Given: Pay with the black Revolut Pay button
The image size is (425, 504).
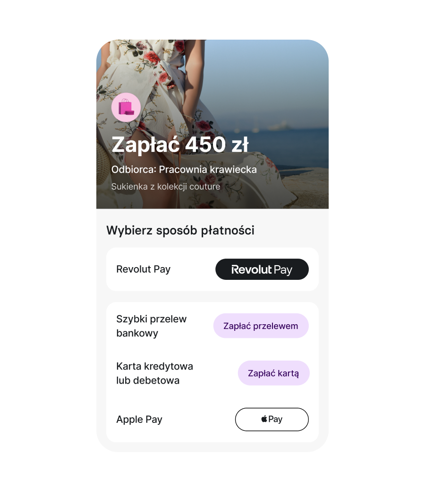Looking at the screenshot, I should 262,269.
